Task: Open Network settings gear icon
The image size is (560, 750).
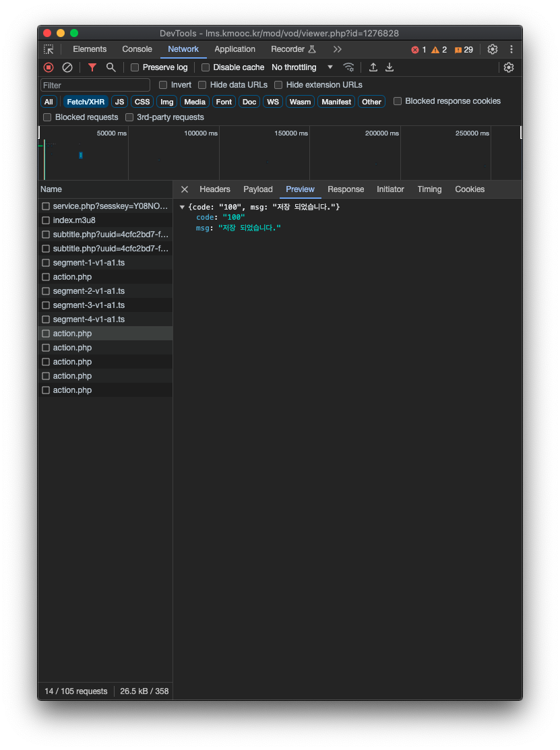Action: point(509,67)
